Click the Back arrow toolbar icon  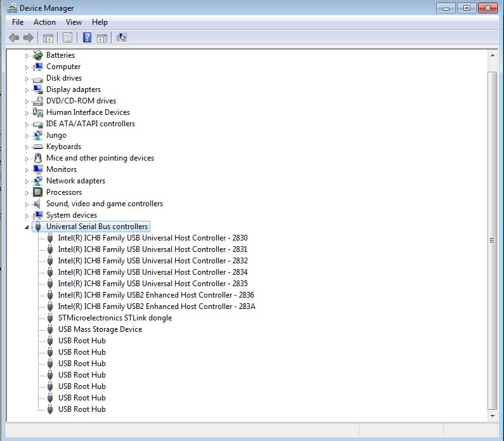(x=14, y=37)
